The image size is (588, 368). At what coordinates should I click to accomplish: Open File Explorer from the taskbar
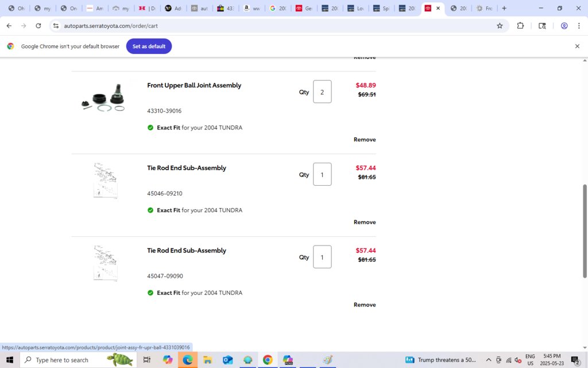tap(207, 360)
